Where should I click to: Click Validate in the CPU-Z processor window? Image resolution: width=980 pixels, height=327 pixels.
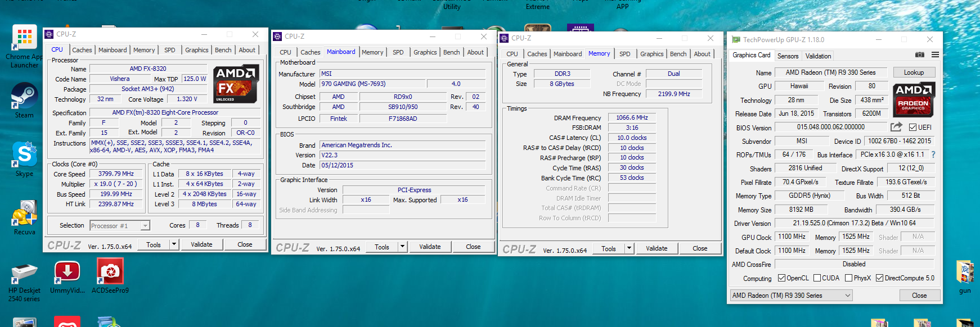[x=201, y=244]
